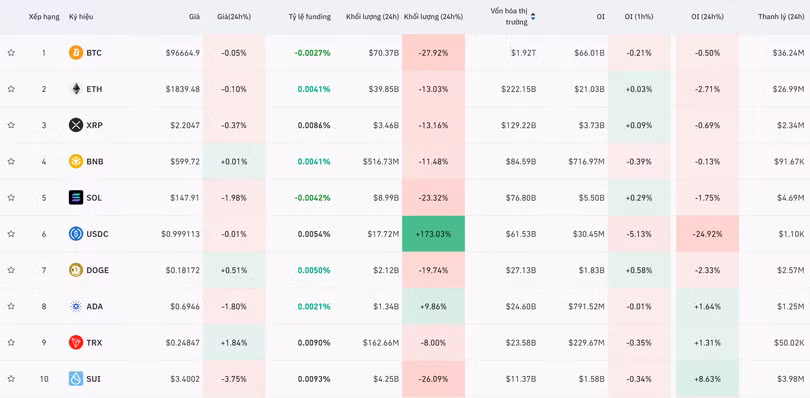Star the ETH row as favorite
Viewport: 810px width, 398px height.
coord(11,89)
